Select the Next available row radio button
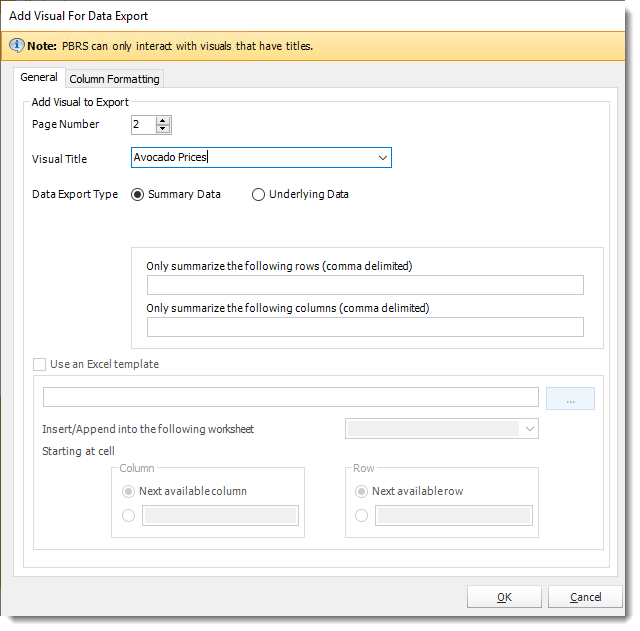Image resolution: width=640 pixels, height=631 pixels. pyautogui.click(x=361, y=491)
